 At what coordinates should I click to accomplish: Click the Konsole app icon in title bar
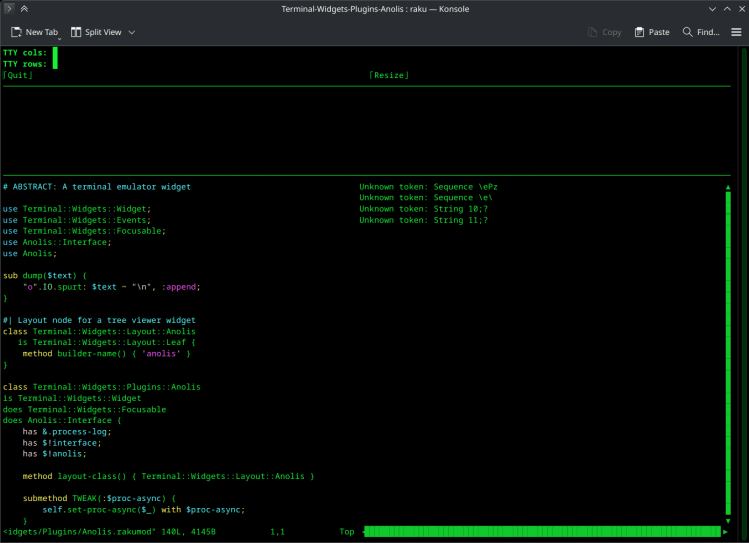tap(8, 9)
